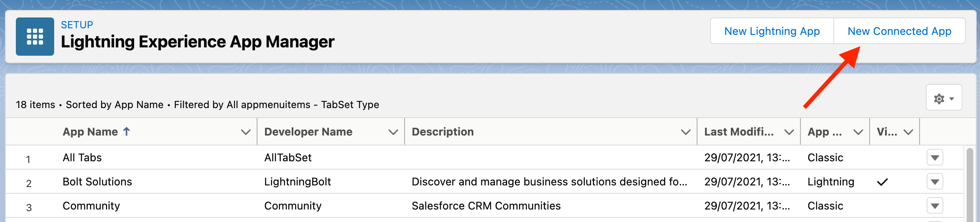Click the New Connected App button
980x222 pixels.
click(899, 31)
